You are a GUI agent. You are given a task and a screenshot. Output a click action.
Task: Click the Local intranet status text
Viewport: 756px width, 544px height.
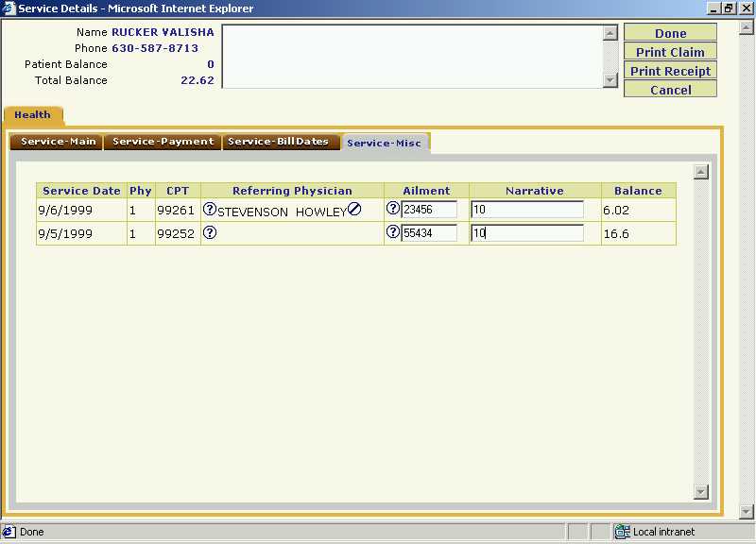click(x=664, y=532)
